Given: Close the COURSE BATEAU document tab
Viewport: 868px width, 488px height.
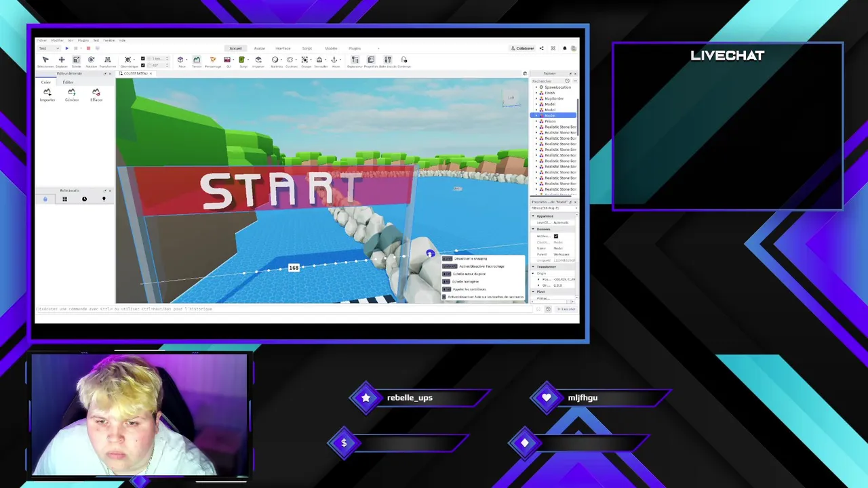Looking at the screenshot, I should tap(151, 73).
